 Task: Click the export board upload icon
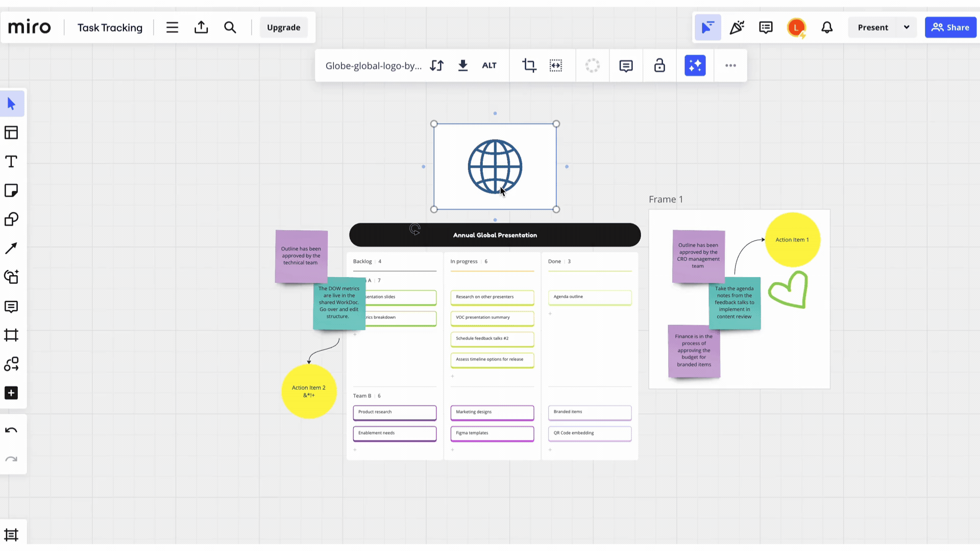pyautogui.click(x=201, y=28)
